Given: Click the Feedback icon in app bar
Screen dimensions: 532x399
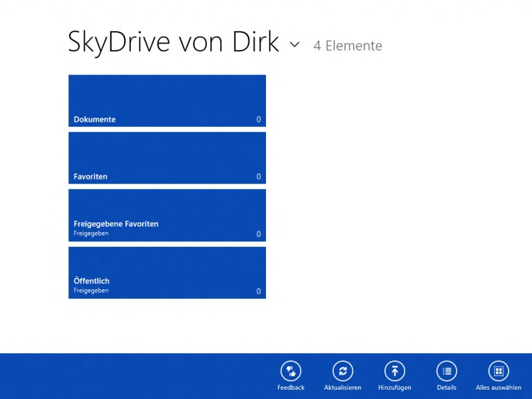Looking at the screenshot, I should 291,371.
